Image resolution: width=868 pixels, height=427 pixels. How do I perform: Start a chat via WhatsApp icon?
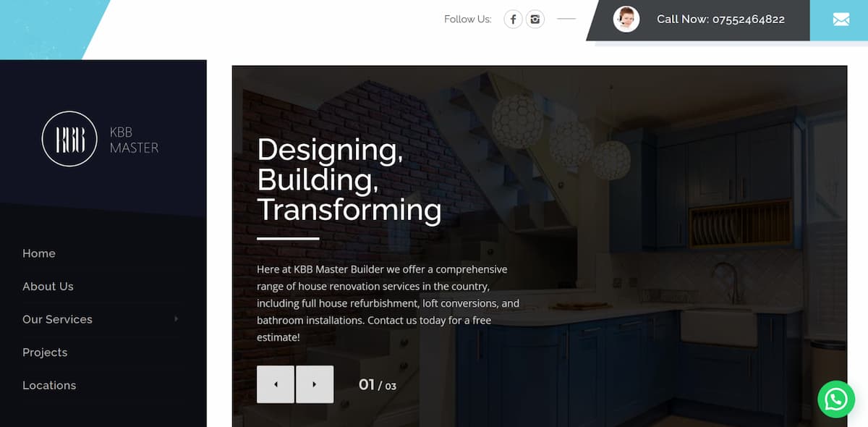pyautogui.click(x=835, y=399)
